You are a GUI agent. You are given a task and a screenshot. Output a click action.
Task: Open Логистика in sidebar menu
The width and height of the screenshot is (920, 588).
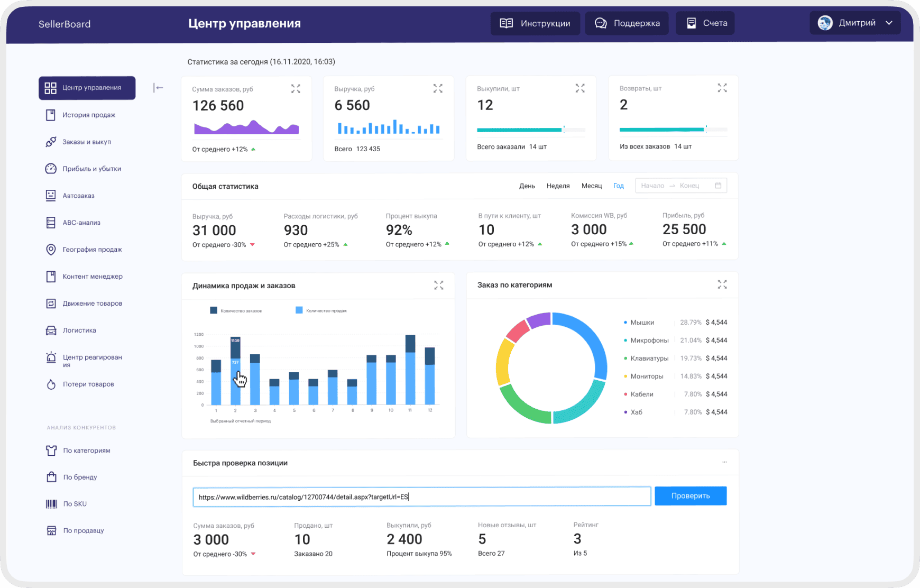click(79, 330)
